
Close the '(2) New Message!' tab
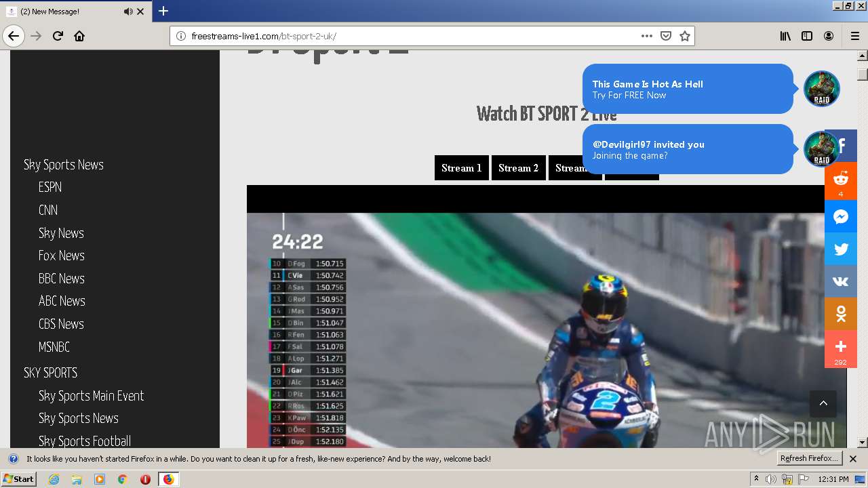coord(140,12)
